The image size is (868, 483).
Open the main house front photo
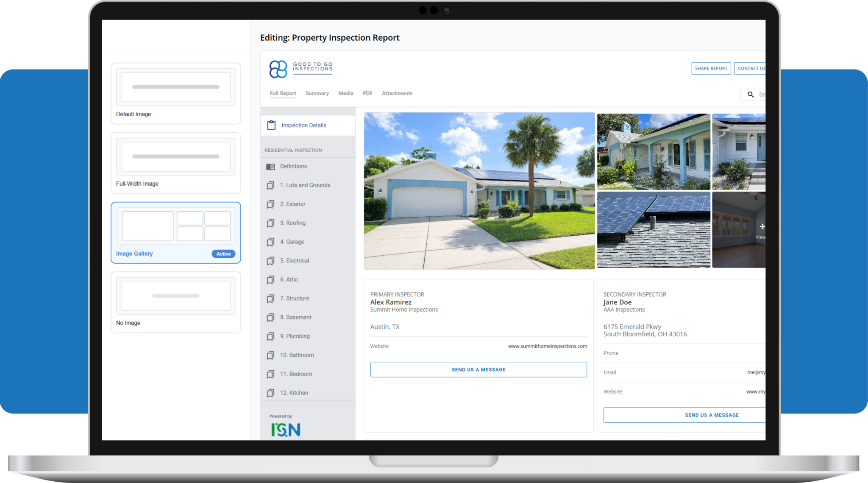pyautogui.click(x=479, y=191)
